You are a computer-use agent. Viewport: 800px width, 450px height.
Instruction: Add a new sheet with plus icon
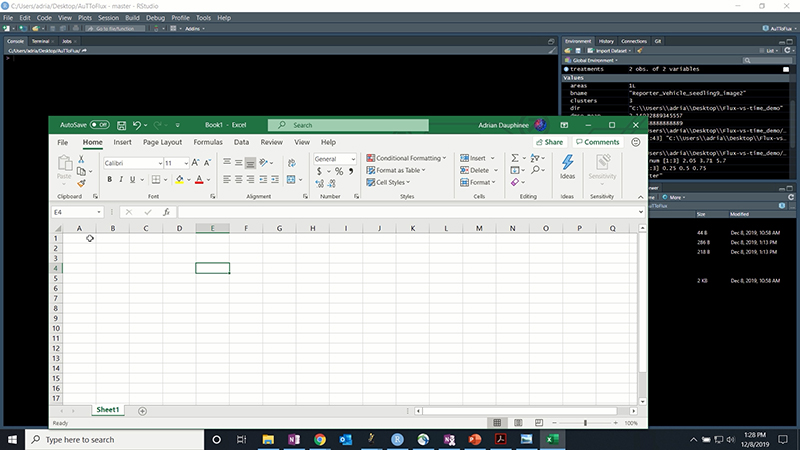(x=142, y=411)
